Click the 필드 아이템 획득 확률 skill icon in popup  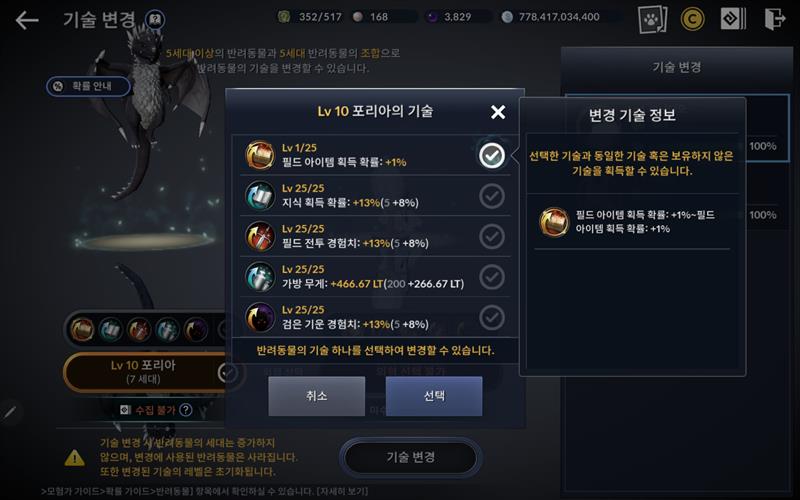point(260,155)
